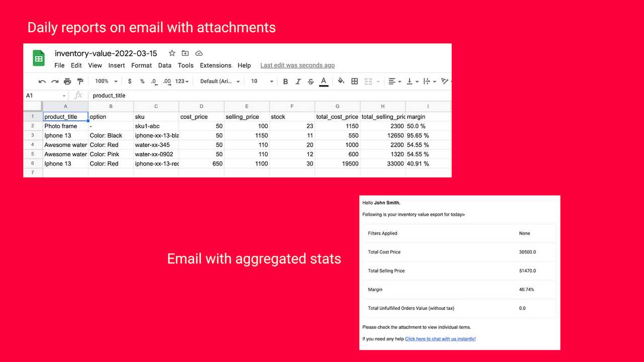Image resolution: width=644 pixels, height=362 pixels.
Task: Decrease decimal places
Action: 154,81
